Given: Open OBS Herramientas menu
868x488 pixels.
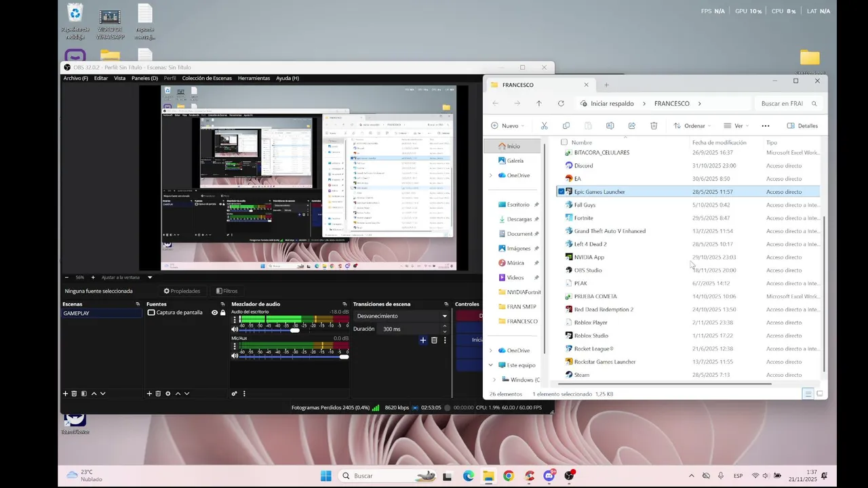Looking at the screenshot, I should pyautogui.click(x=254, y=78).
